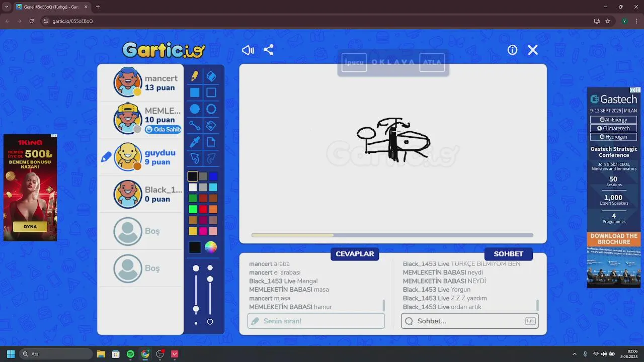Viewport: 644px width, 362px height.
Task: Open the share room icon
Action: point(269,50)
